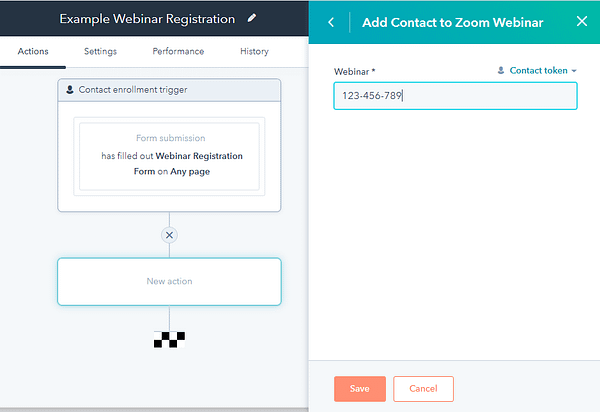Select the New action box
Screen dimensions: 600x412
pos(170,282)
